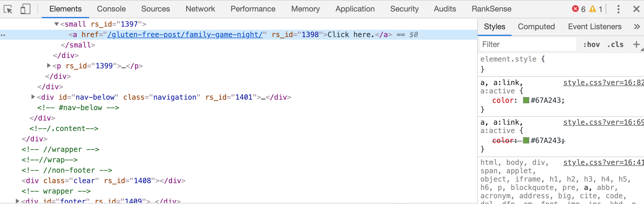Image resolution: width=644 pixels, height=204 pixels.
Task: Follow the family-game-night href link
Action: 185,34
